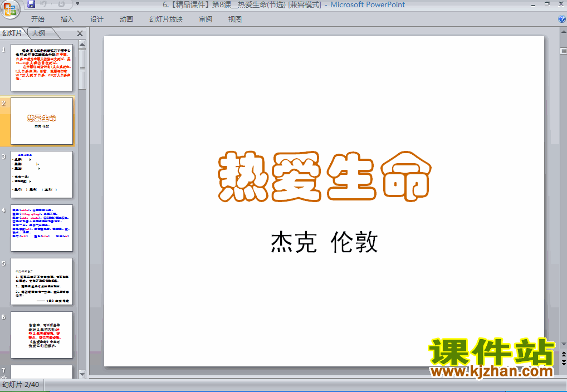Switch to the 幻灯片 pane tab
This screenshot has height=392, width=567.
coord(12,33)
